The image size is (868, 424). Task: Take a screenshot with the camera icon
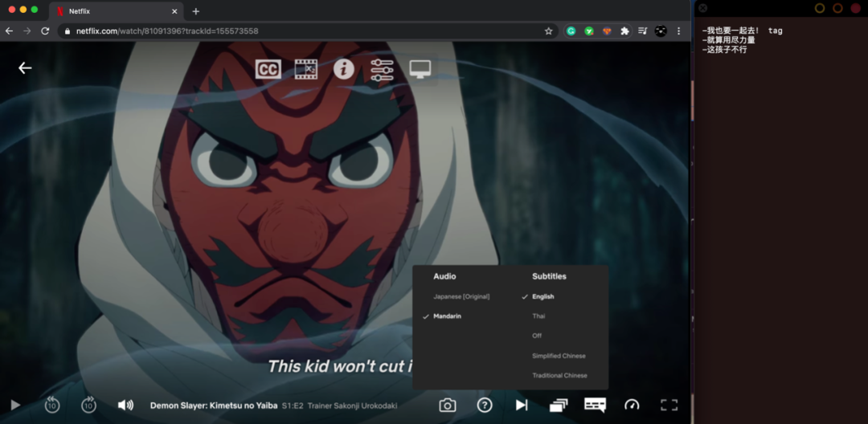(448, 406)
